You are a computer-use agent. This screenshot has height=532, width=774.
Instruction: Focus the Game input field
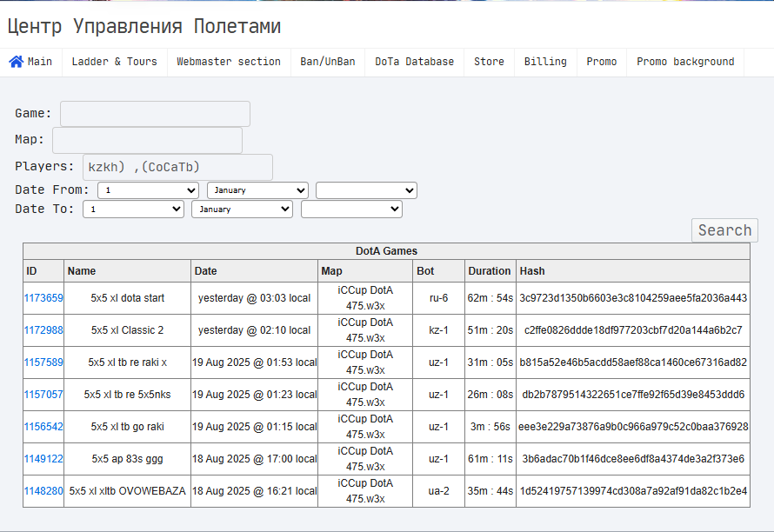(x=155, y=114)
